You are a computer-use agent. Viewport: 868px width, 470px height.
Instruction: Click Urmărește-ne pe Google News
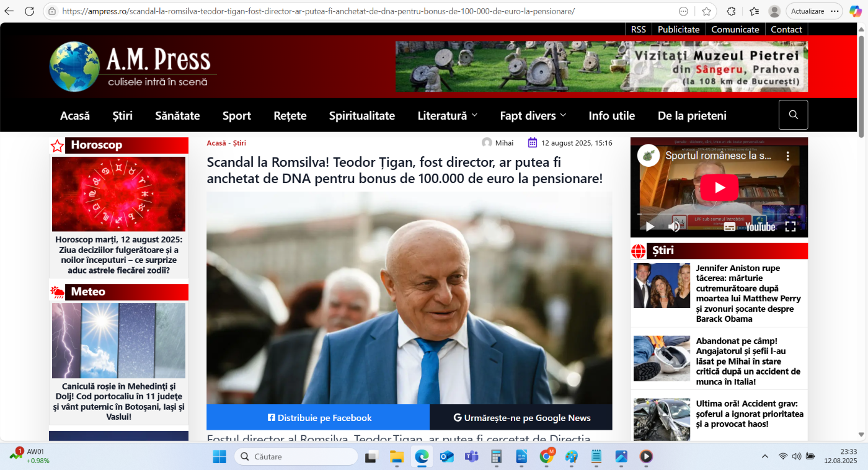(521, 418)
